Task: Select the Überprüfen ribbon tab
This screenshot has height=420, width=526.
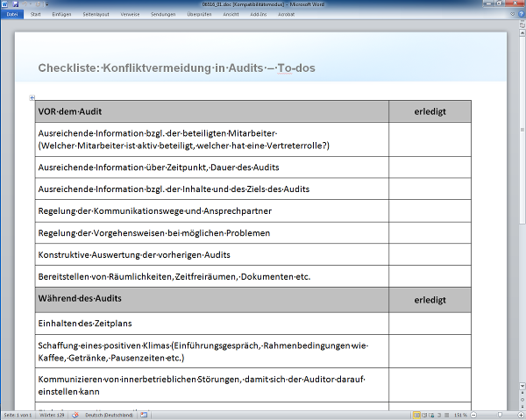Action: [x=199, y=15]
